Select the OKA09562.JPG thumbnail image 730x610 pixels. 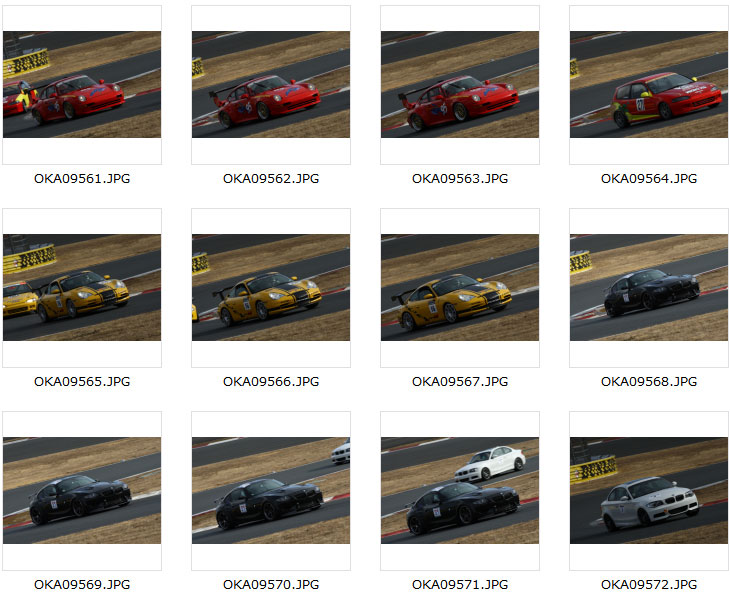[271, 84]
